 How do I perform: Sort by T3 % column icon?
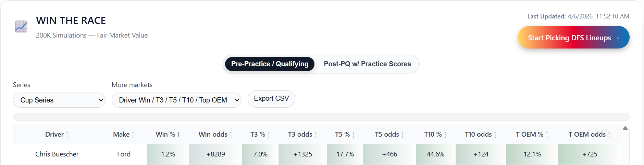coord(269,135)
